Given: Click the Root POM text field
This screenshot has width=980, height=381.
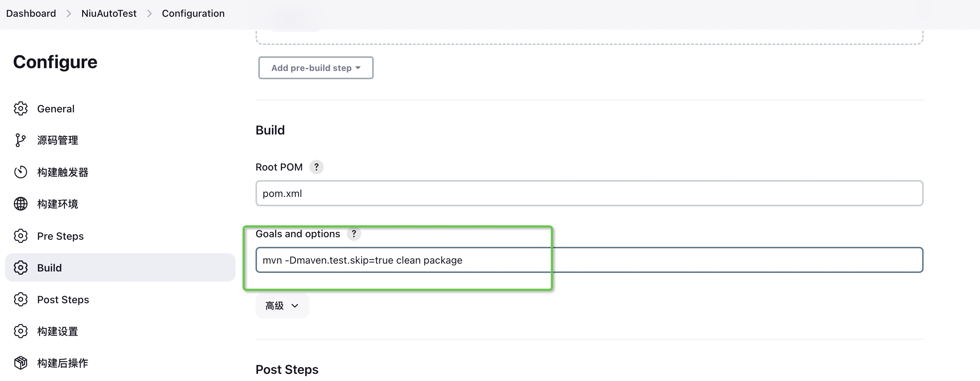Looking at the screenshot, I should coord(589,194).
